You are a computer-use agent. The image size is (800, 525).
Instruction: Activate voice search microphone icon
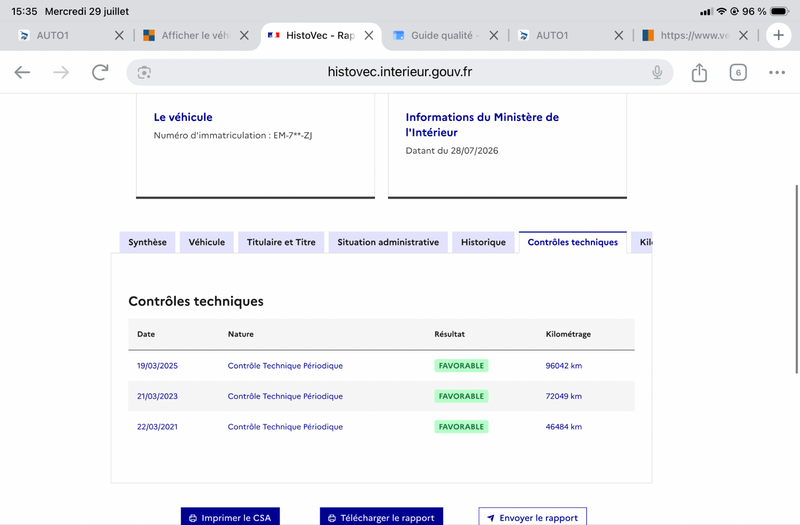[657, 72]
